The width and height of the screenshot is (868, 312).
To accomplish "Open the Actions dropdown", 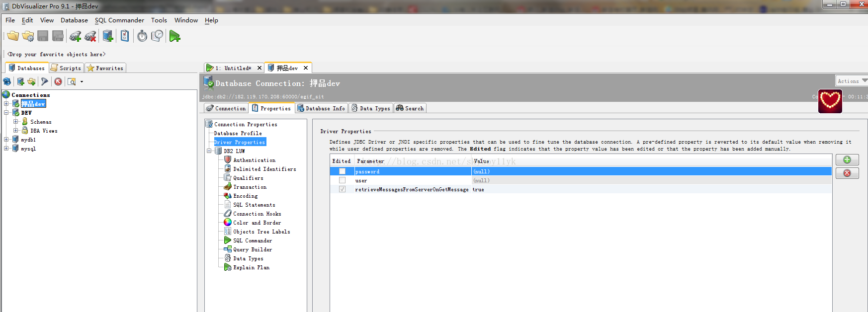I will tap(852, 81).
